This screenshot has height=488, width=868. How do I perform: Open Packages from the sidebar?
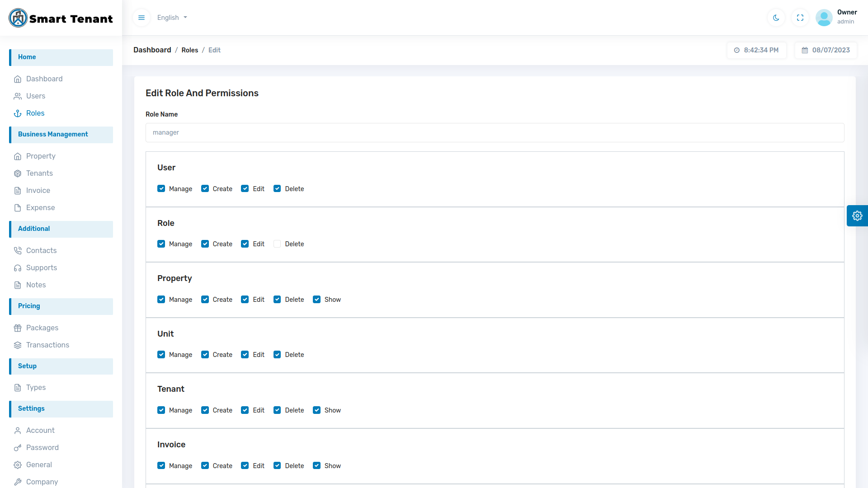[x=42, y=328]
